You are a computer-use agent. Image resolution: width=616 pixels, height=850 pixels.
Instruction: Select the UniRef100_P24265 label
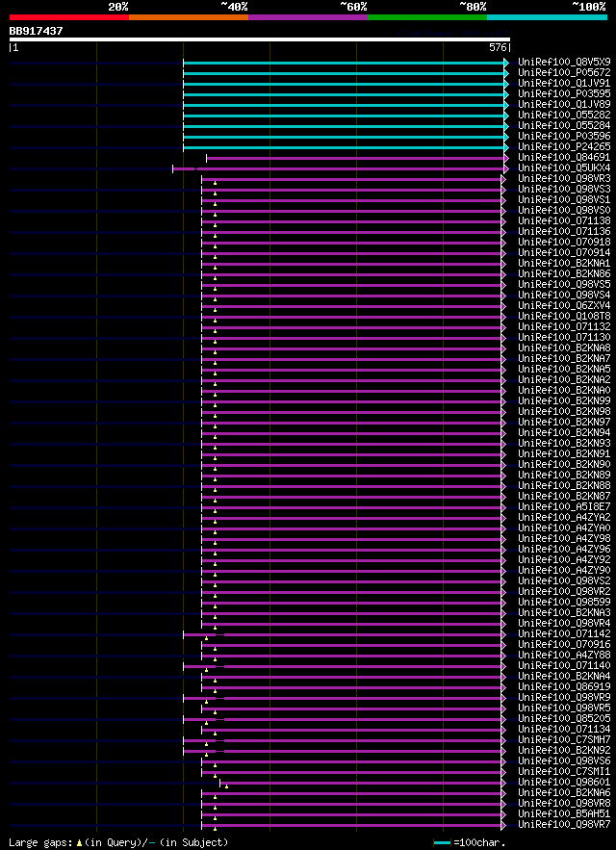click(x=564, y=147)
